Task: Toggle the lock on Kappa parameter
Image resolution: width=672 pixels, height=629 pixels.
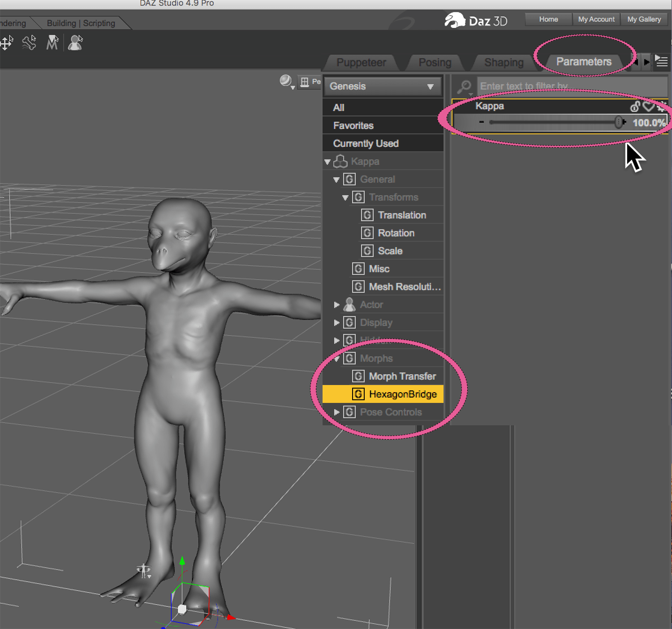Action: click(635, 107)
